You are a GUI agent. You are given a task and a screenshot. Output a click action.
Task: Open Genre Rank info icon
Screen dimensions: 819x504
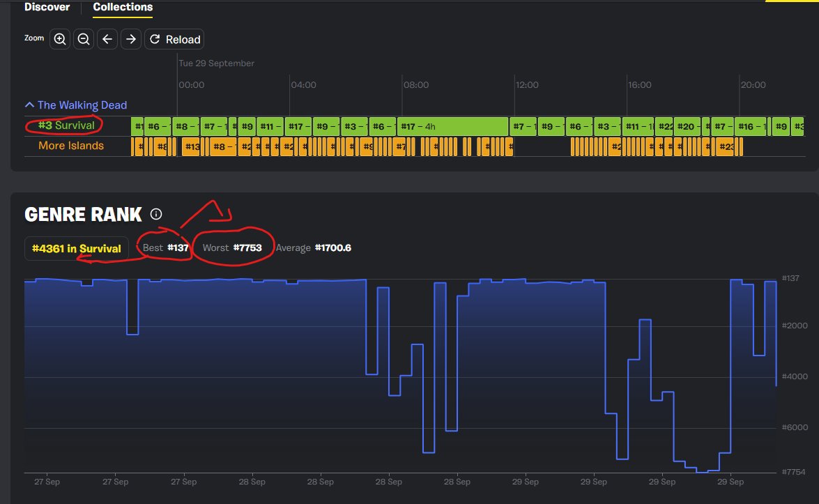156,214
